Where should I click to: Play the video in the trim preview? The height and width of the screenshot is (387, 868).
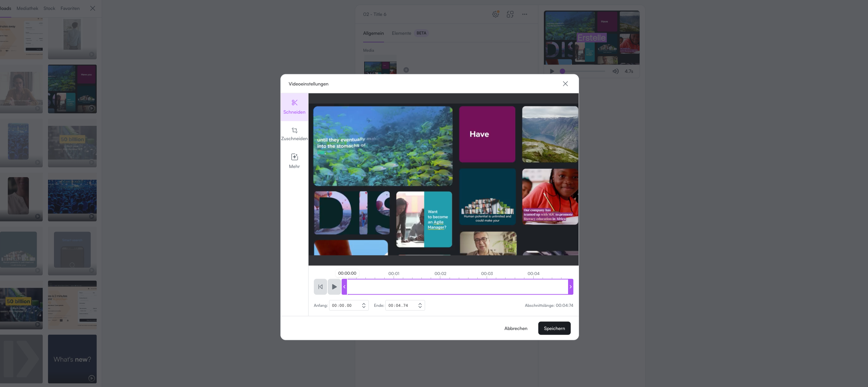click(x=334, y=287)
